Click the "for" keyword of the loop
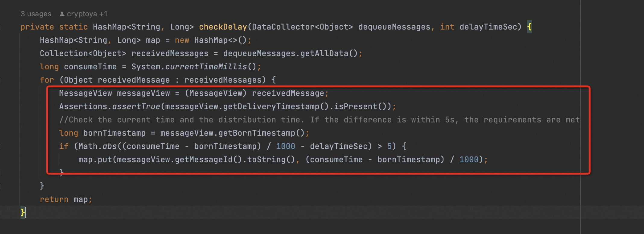Screen dimensions: 644x234 47,80
